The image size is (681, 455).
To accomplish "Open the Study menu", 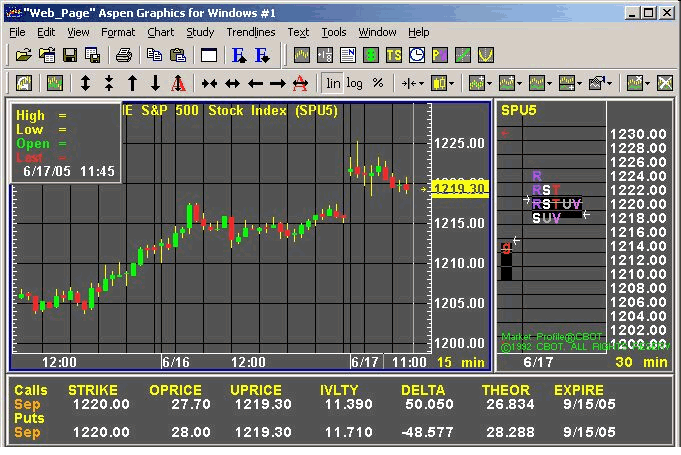I will 200,32.
